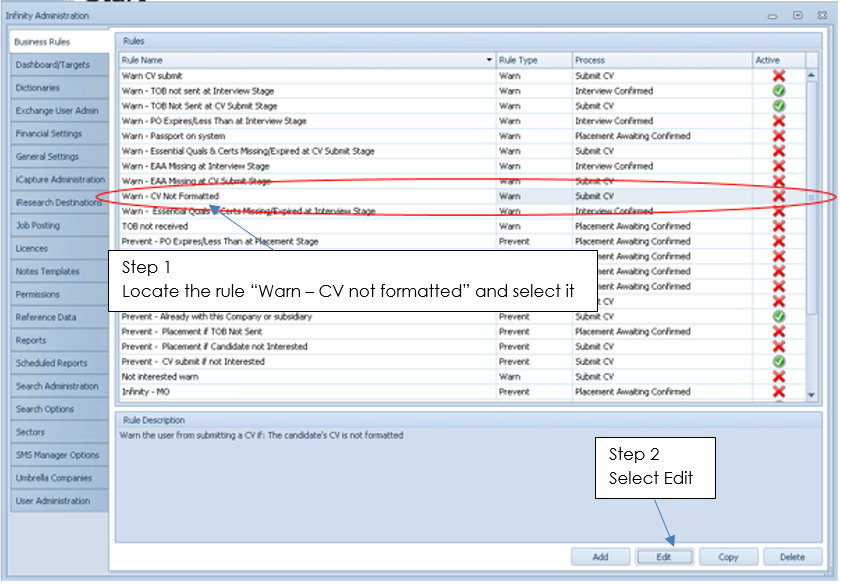
Task: Sort by the Process column header
Action: (x=660, y=60)
